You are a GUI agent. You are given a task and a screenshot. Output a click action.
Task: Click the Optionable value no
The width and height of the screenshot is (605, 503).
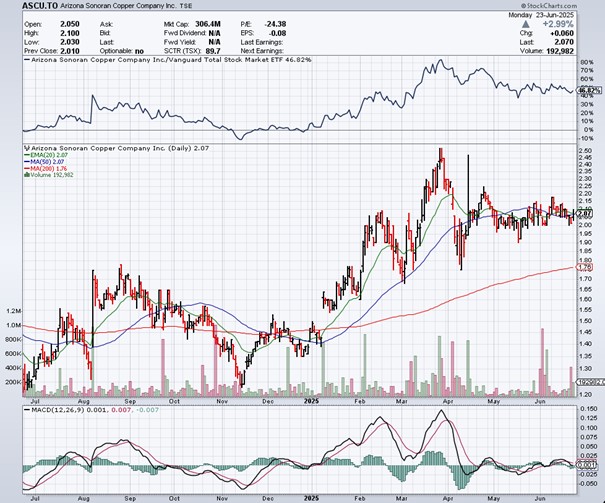pyautogui.click(x=139, y=51)
